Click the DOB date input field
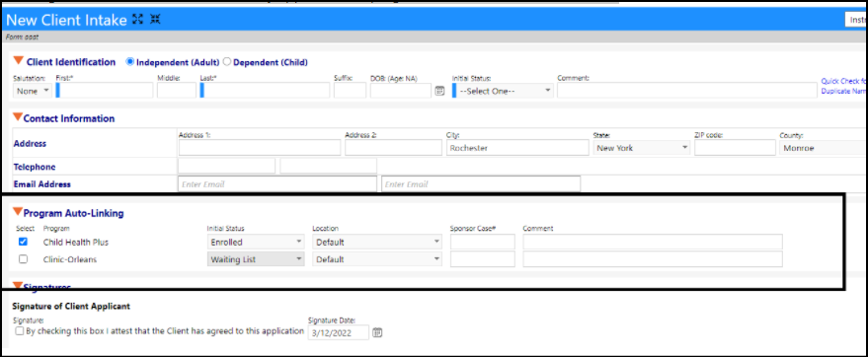This screenshot has height=357, width=868. (x=401, y=91)
